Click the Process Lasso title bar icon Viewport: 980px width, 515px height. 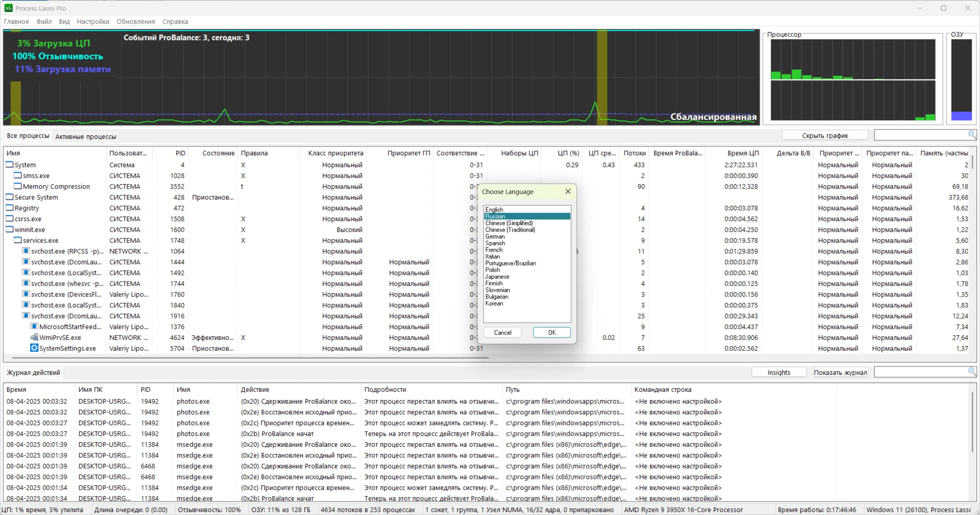click(x=8, y=8)
